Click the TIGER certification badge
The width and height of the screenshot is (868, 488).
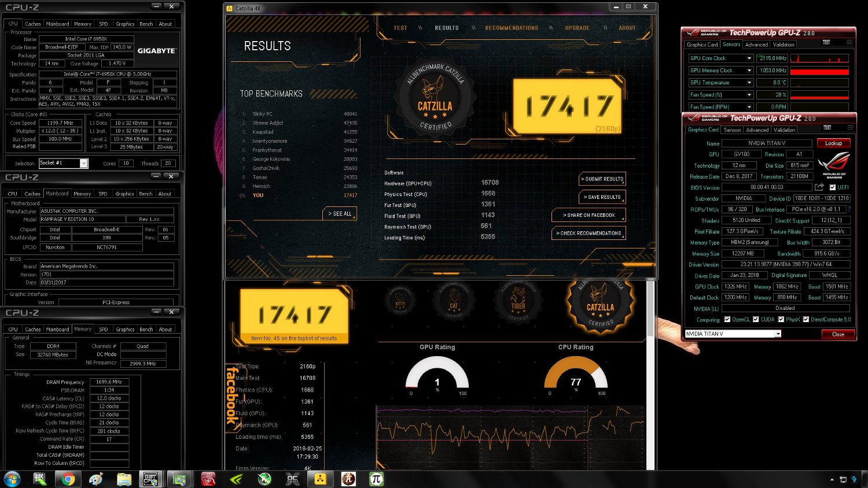[x=518, y=304]
